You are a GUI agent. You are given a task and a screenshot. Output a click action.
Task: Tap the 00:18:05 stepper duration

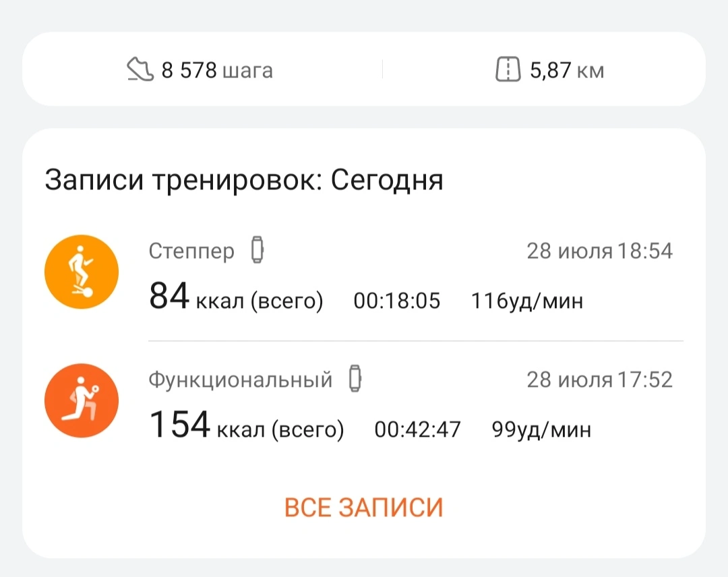tap(397, 301)
